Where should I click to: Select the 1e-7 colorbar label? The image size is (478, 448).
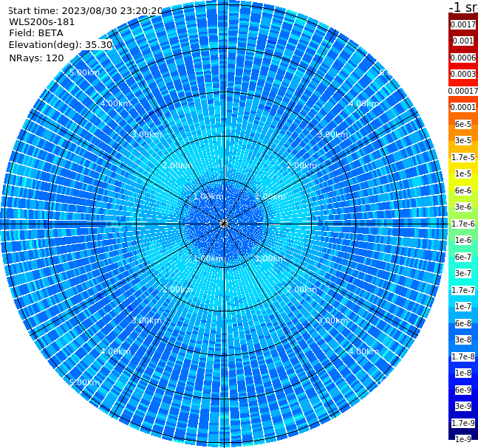point(463,306)
